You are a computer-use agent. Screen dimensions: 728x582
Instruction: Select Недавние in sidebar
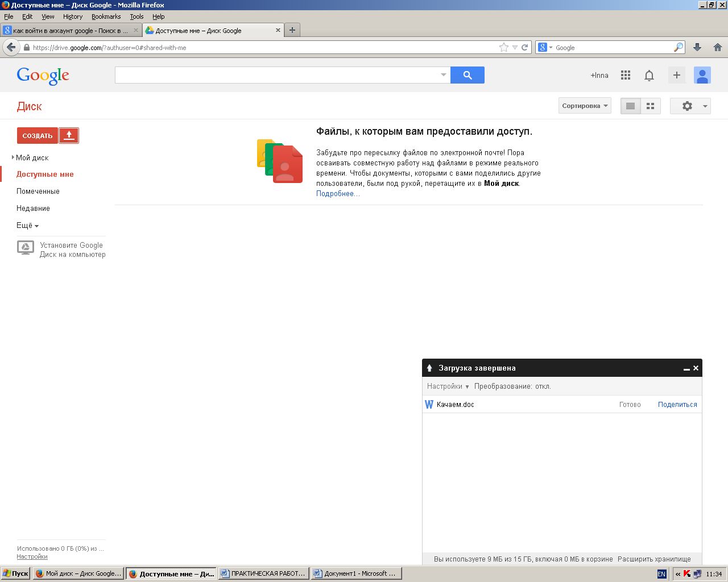(33, 209)
